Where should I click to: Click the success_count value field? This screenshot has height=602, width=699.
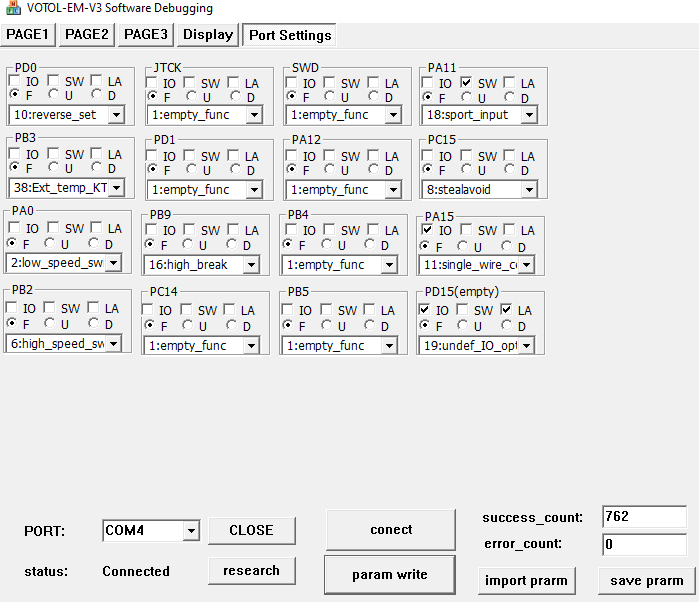644,517
